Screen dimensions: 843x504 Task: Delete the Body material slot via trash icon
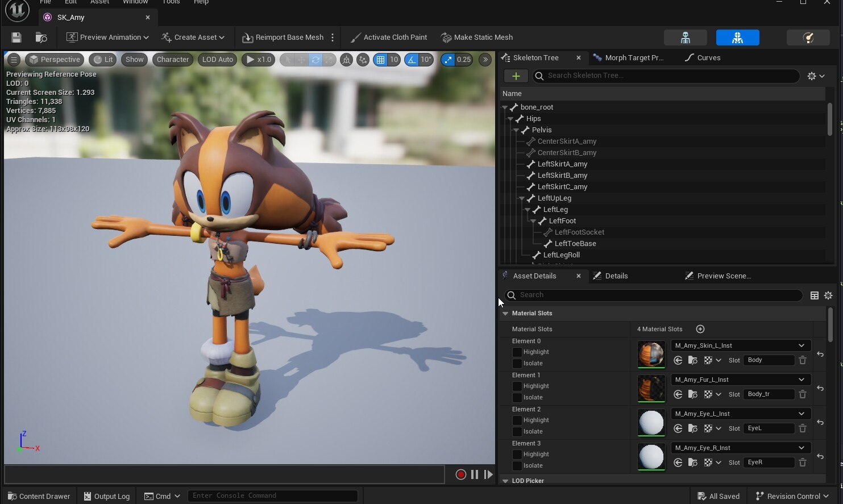[803, 360]
